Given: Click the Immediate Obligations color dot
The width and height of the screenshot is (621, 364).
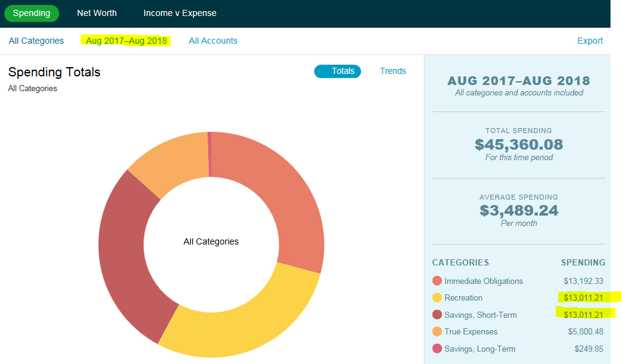Looking at the screenshot, I should pos(437,281).
